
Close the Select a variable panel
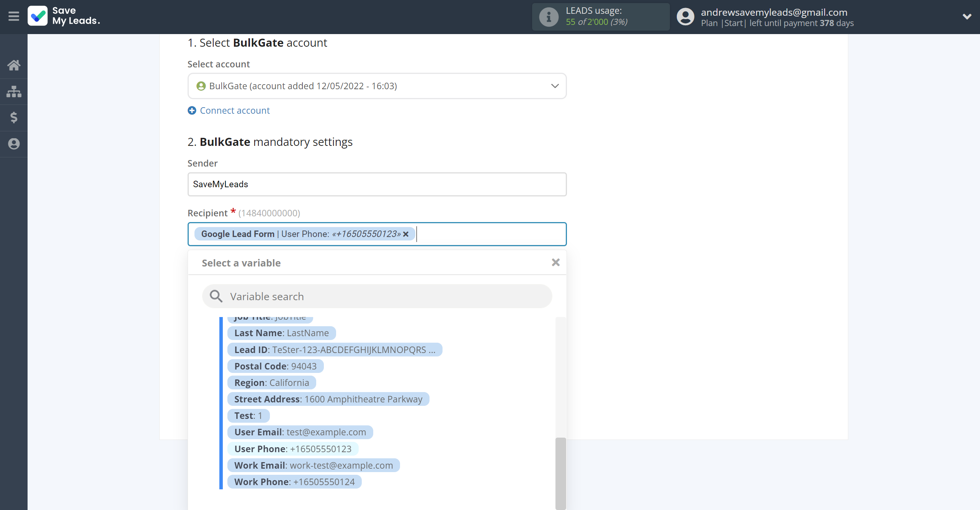click(x=555, y=262)
